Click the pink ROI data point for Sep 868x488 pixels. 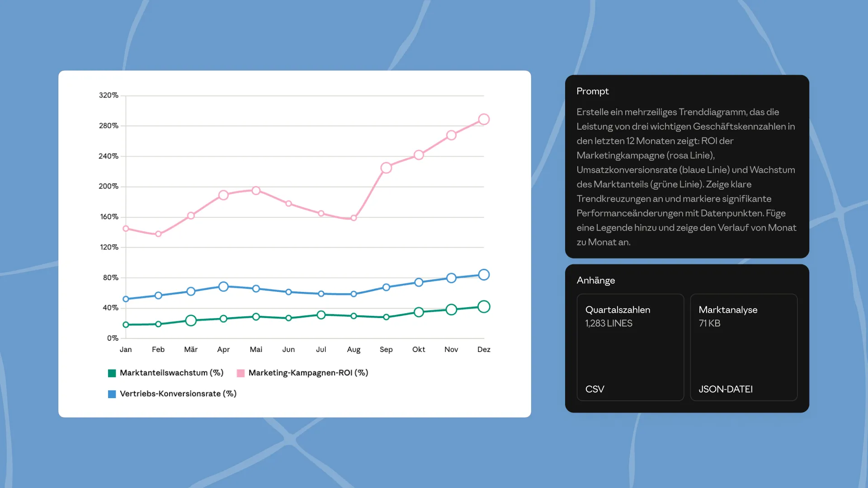click(386, 168)
